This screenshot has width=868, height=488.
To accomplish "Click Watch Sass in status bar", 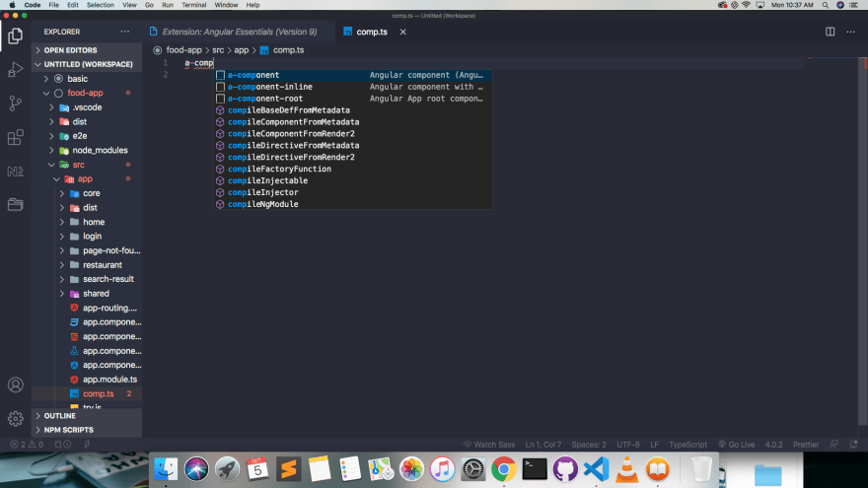I will (489, 445).
